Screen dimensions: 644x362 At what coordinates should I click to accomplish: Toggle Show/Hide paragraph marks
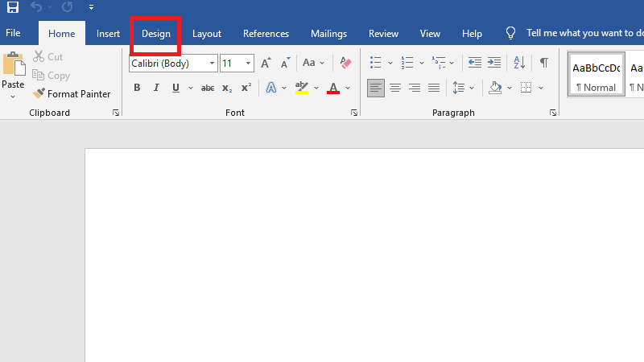coord(544,63)
